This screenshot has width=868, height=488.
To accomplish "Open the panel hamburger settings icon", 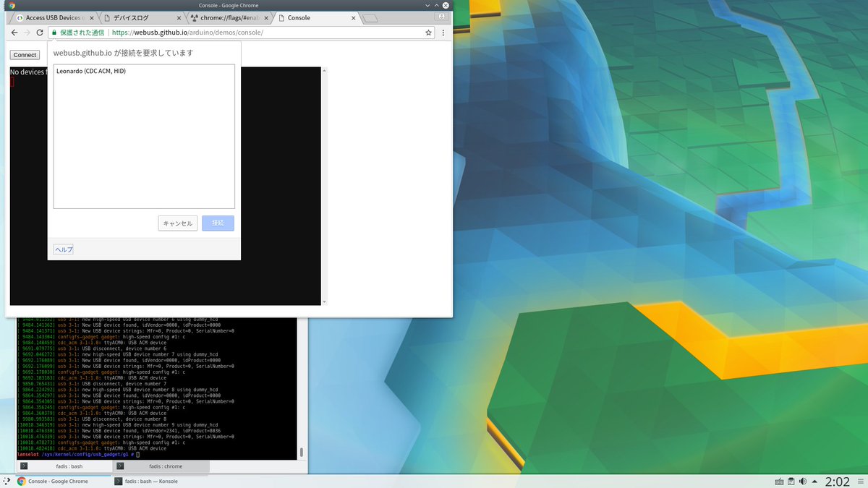I will pos(861,481).
